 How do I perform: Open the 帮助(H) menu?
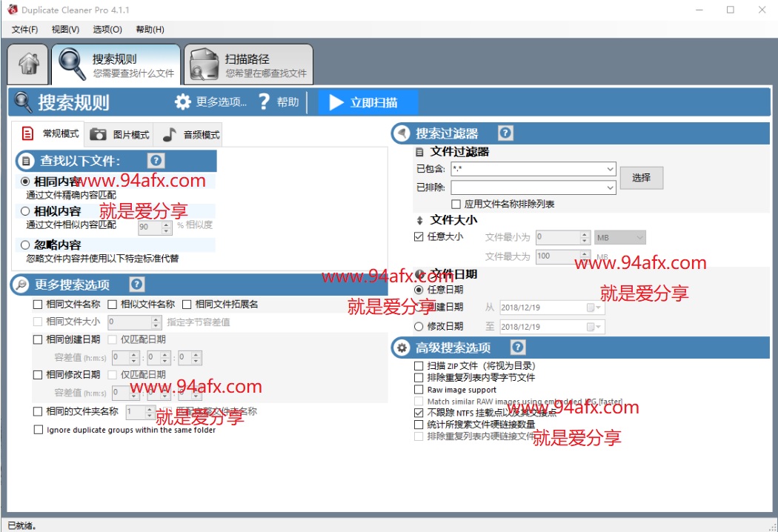150,30
